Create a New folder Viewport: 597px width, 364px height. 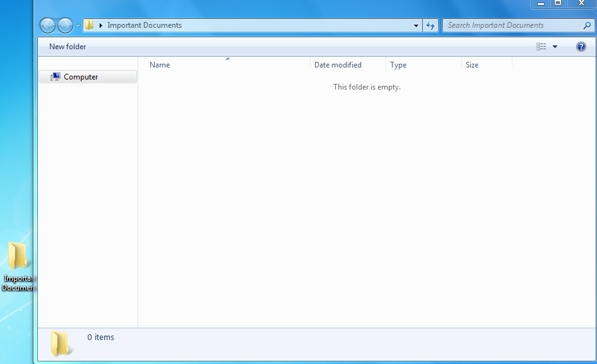(68, 47)
